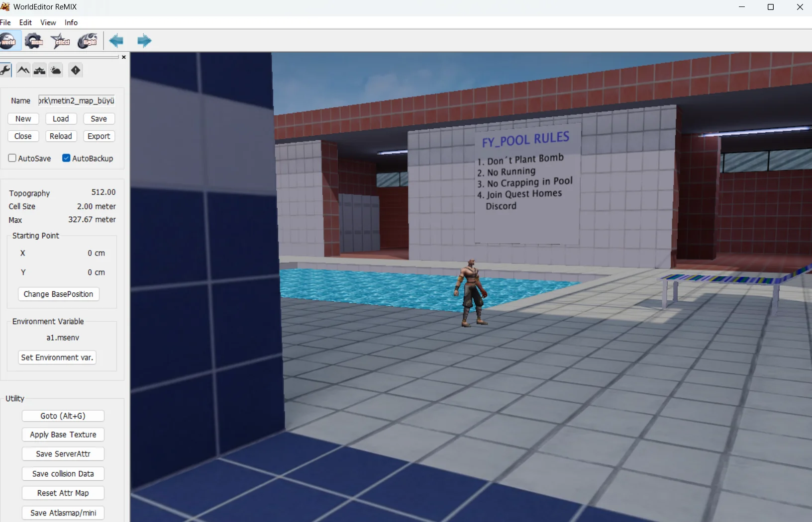The image size is (812, 522).
Task: Open the File menu
Action: [5, 22]
